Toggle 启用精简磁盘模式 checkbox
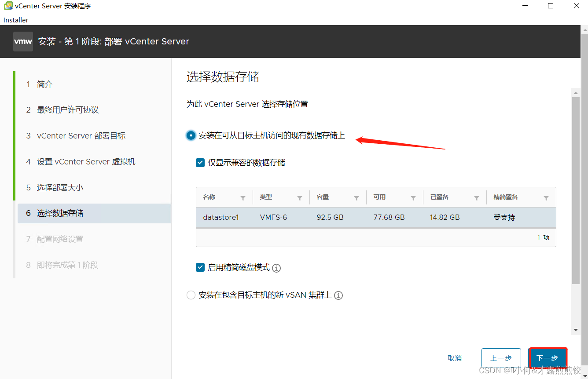Screen dimensions: 588x379 click(x=200, y=267)
